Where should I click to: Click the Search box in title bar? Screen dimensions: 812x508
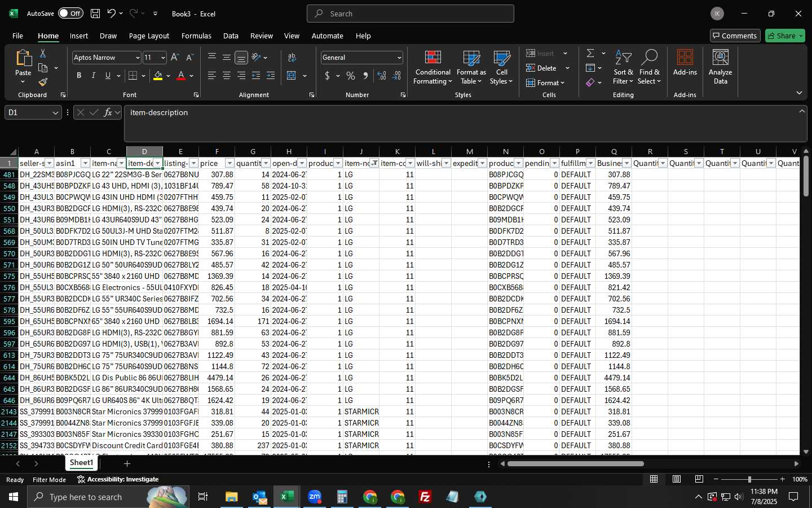411,14
